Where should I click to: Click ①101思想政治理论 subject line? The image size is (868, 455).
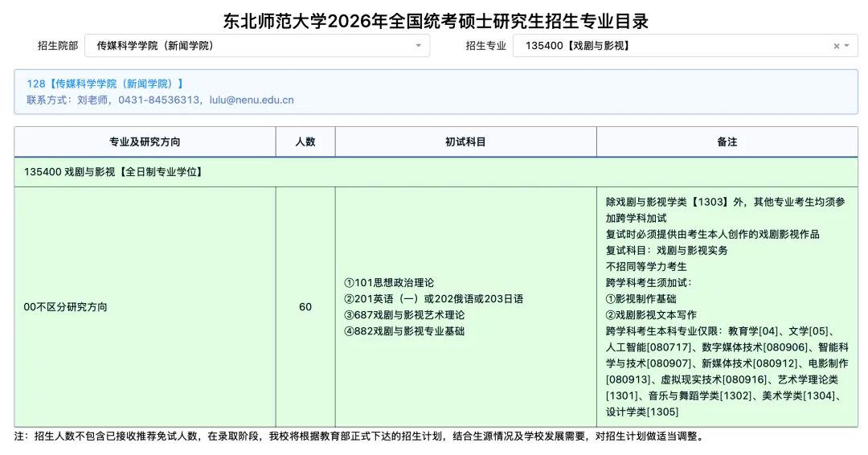click(x=389, y=283)
